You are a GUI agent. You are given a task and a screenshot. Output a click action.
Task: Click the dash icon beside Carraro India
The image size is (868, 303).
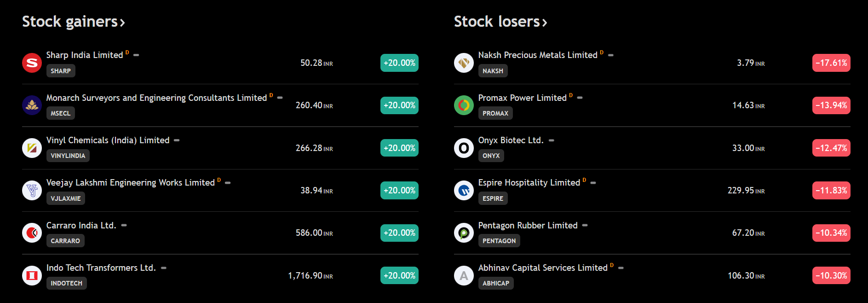124,225
